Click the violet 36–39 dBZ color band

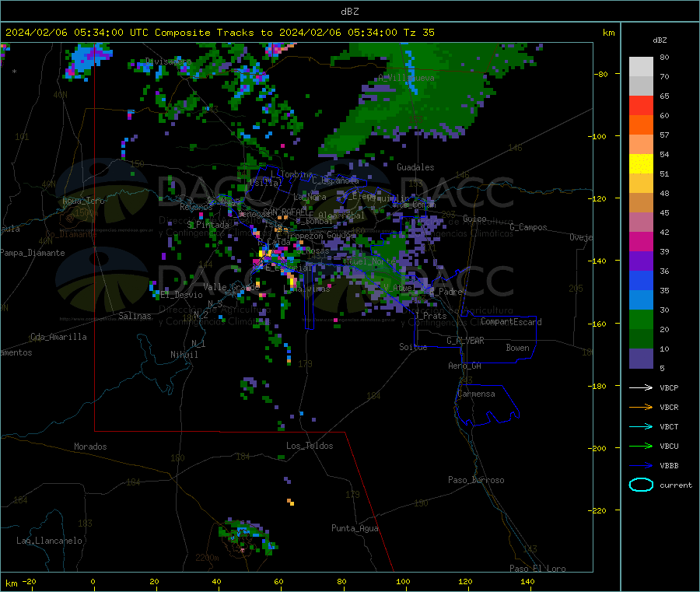[641, 261]
